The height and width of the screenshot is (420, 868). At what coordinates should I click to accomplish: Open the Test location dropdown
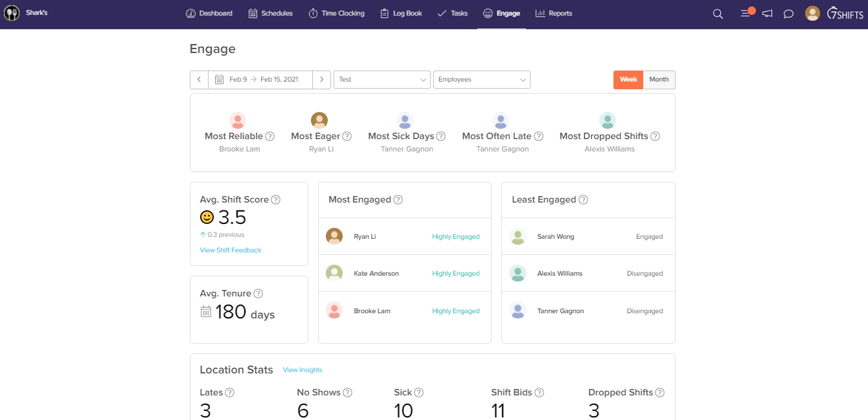(382, 80)
